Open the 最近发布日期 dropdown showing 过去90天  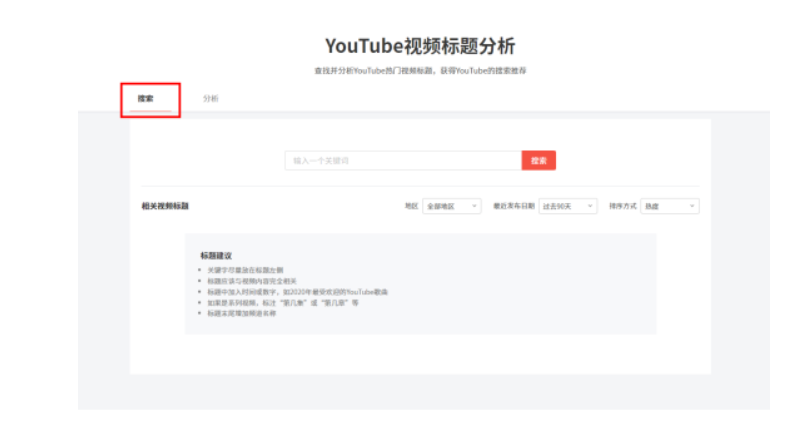coord(567,206)
